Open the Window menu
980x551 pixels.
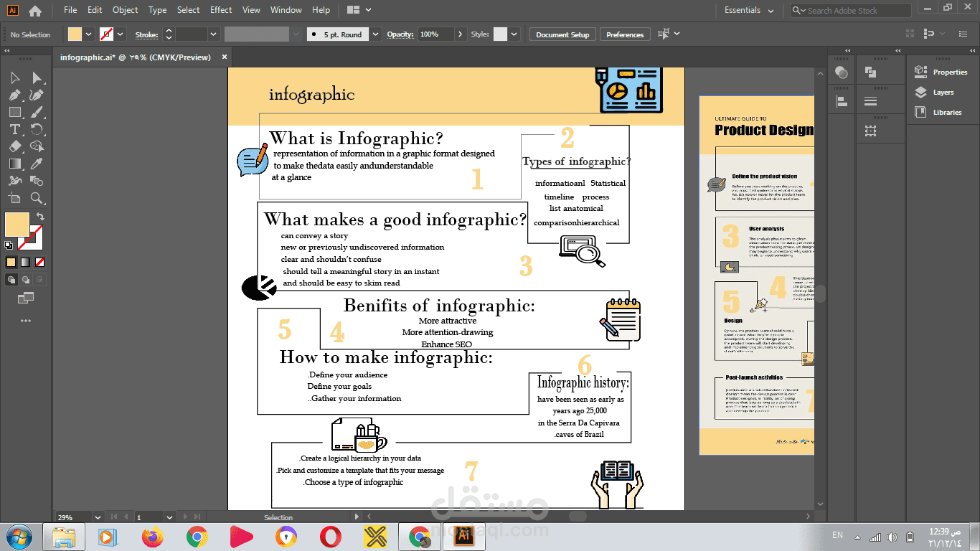coord(286,10)
